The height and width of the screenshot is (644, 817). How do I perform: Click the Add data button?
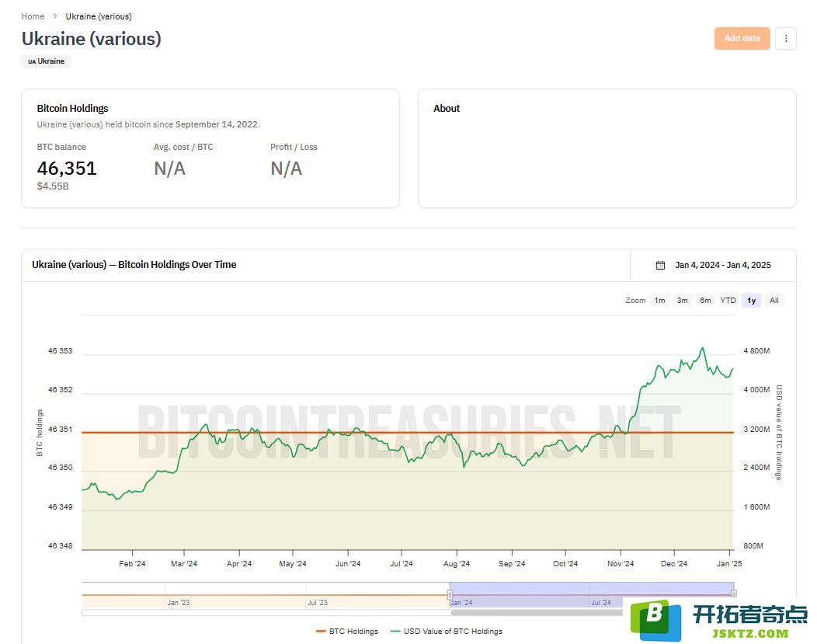742,39
